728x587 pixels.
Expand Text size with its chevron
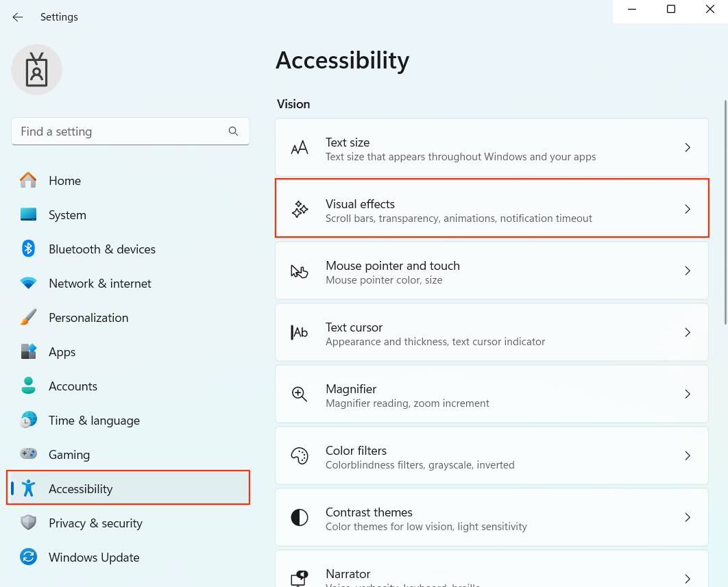(x=688, y=147)
